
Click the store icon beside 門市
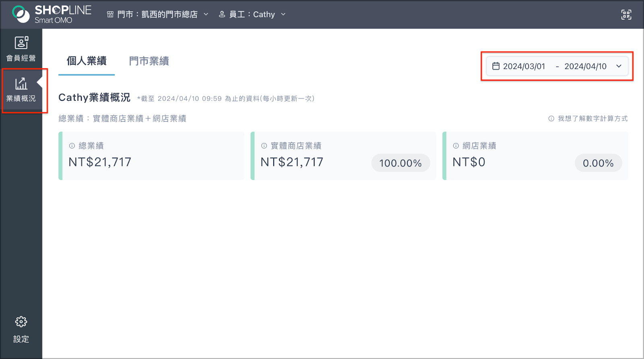point(110,15)
